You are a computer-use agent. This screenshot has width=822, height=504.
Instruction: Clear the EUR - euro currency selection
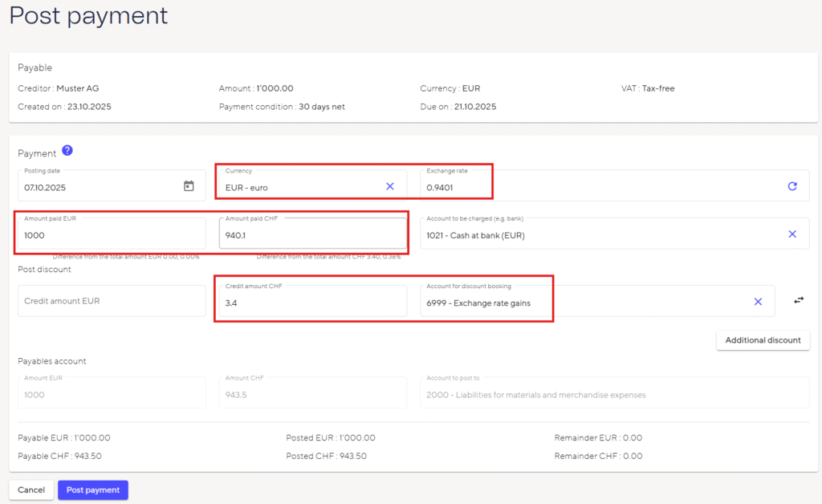point(390,186)
